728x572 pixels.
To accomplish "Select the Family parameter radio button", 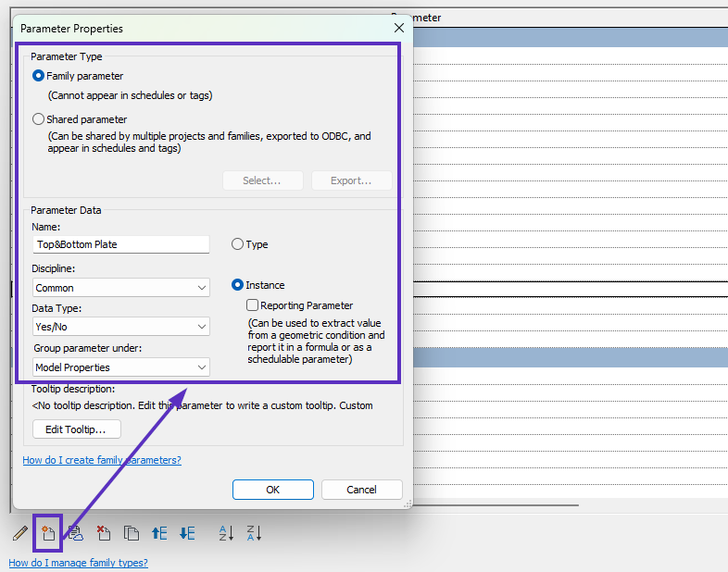I will [38, 76].
